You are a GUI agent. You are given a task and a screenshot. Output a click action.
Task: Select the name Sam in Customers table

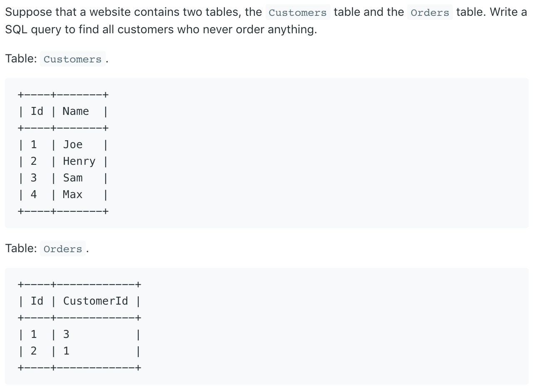pyautogui.click(x=73, y=178)
